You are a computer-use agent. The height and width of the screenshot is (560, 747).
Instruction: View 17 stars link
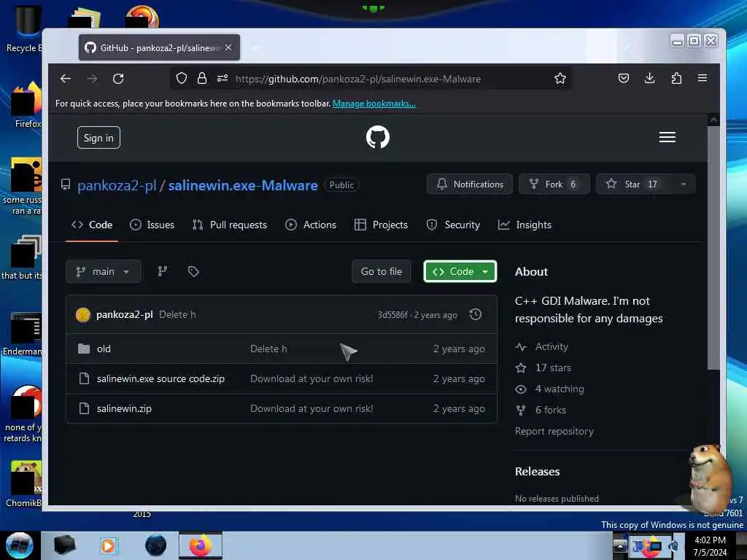553,367
